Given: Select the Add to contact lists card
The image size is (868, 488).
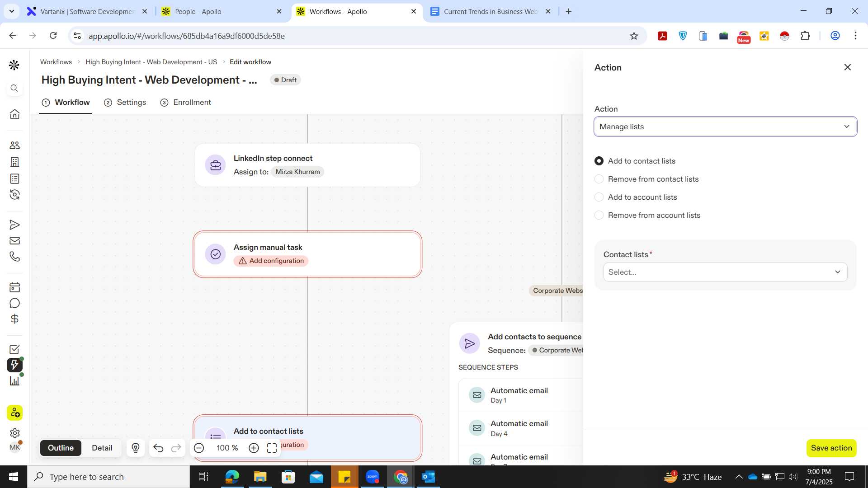Looking at the screenshot, I should tap(307, 438).
